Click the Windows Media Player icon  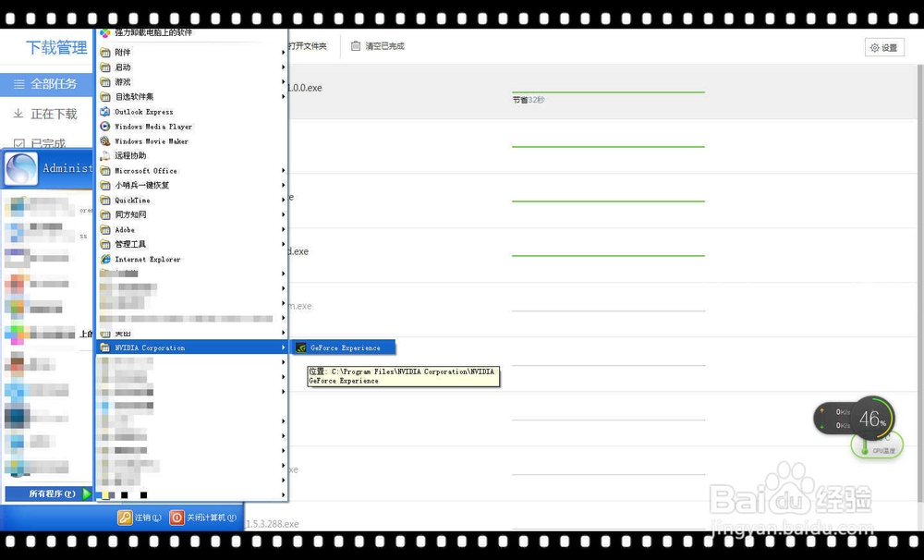105,127
